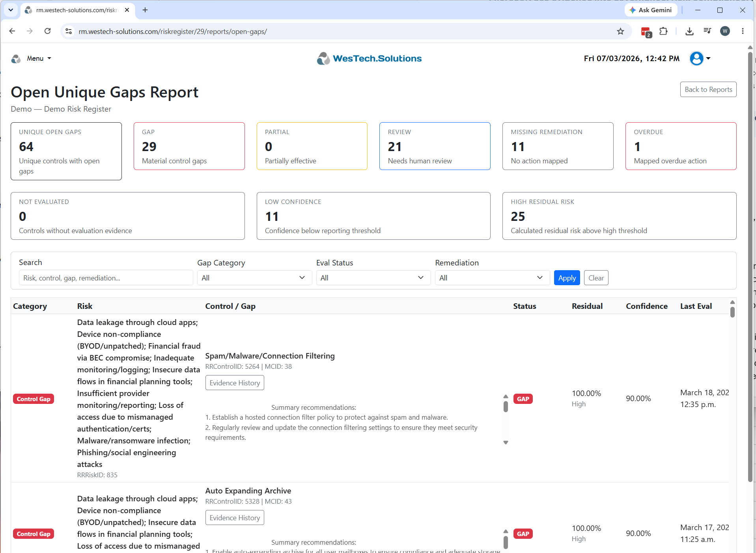Click GAP status badge in Auto Expanding Archive row
This screenshot has width=756, height=553.
pyautogui.click(x=523, y=534)
